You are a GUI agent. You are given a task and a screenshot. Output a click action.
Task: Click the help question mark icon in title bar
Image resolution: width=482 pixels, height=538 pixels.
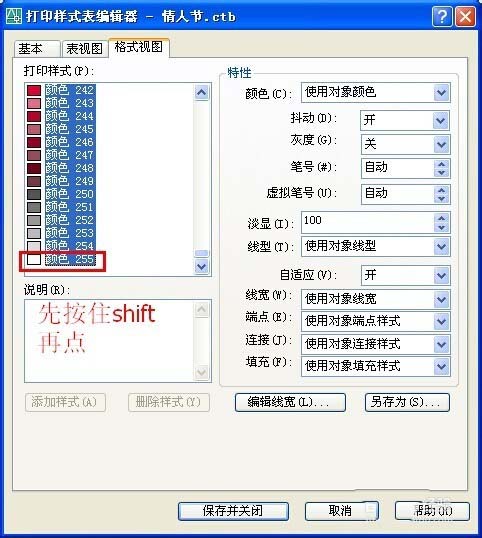(442, 16)
